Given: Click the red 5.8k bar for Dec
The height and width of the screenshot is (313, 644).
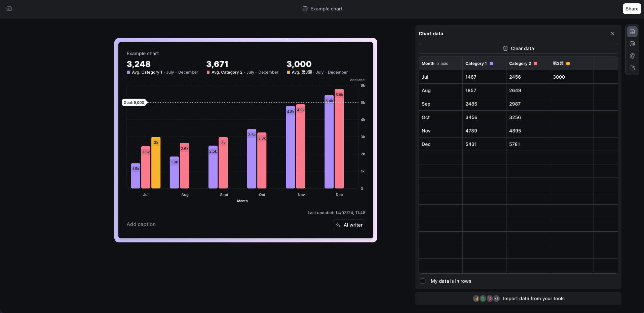Looking at the screenshot, I should tap(339, 139).
